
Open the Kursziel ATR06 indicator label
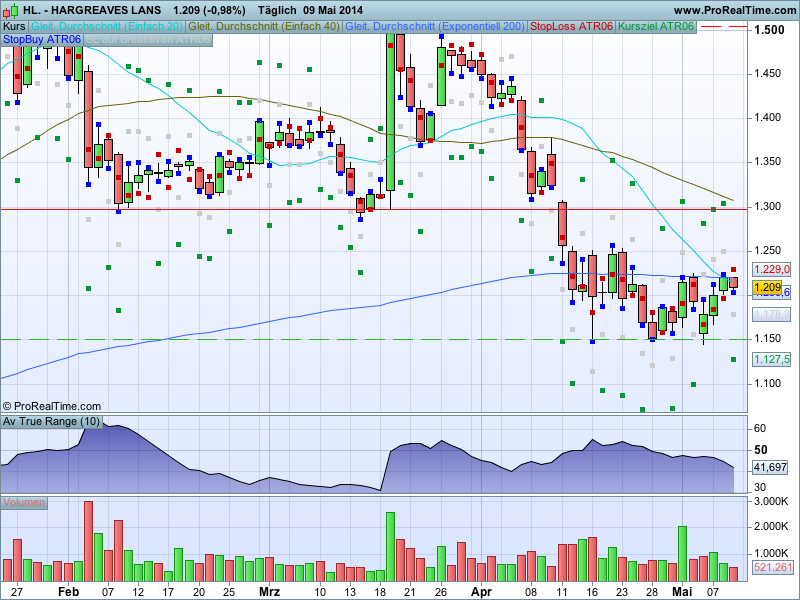(656, 26)
